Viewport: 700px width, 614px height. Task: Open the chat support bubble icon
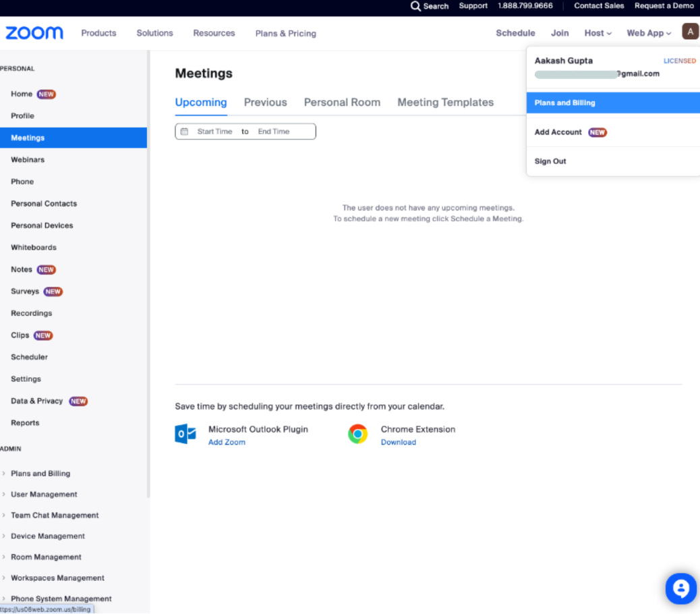681,588
